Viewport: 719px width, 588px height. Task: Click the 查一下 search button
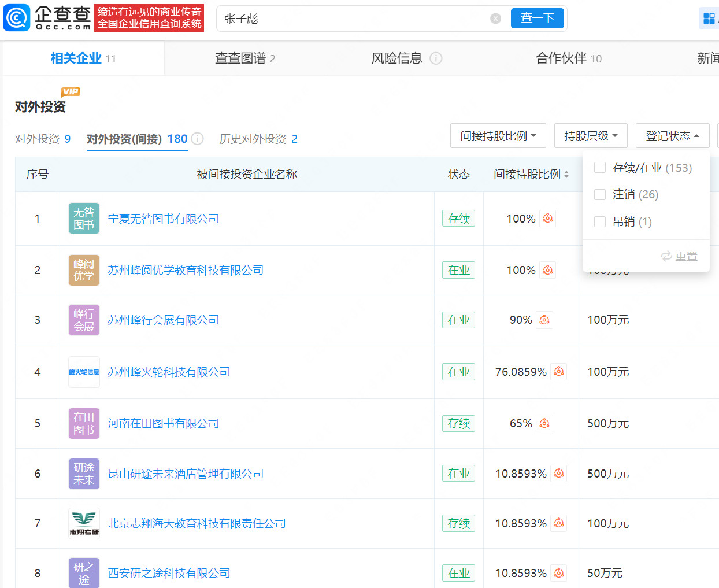point(536,18)
